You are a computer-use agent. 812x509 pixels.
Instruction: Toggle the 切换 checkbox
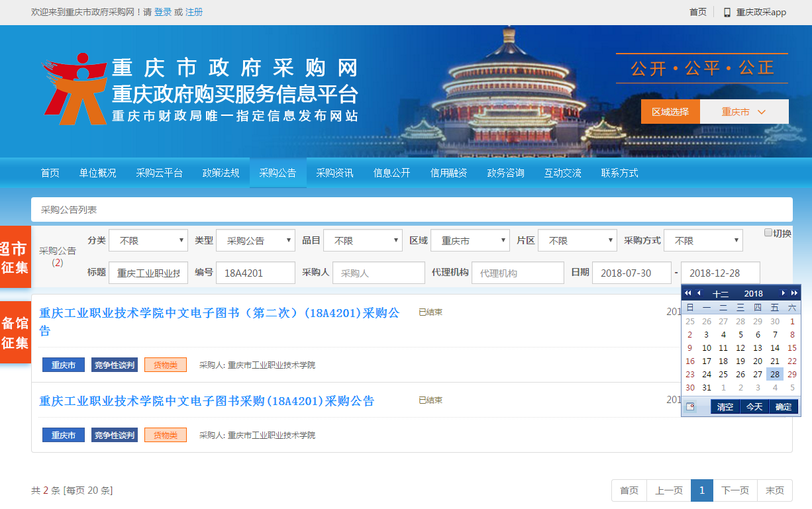pyautogui.click(x=768, y=233)
